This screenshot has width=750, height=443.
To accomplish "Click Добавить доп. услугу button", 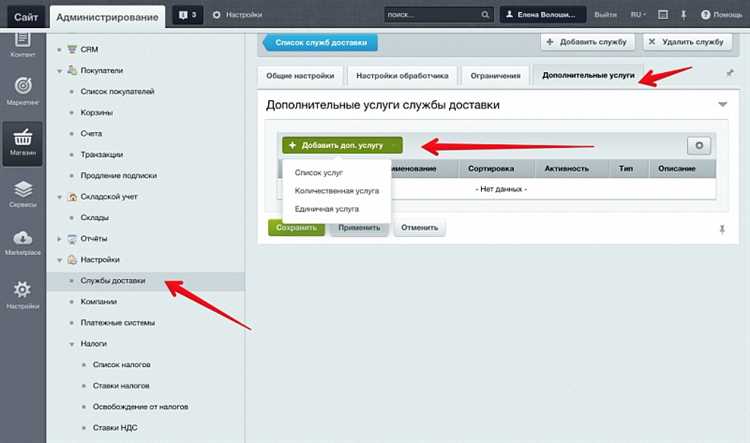I will (342, 145).
